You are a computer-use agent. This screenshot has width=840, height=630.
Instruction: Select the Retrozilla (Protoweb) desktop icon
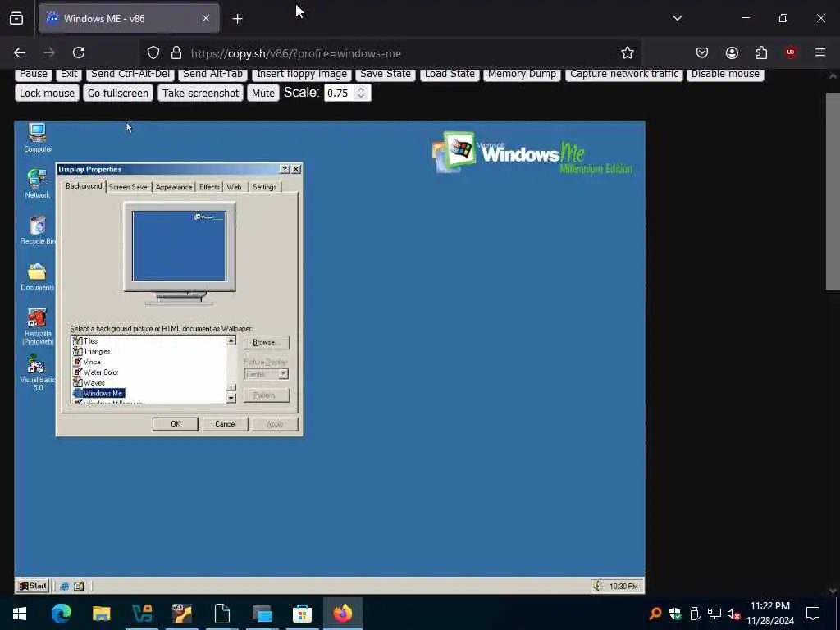(x=38, y=326)
